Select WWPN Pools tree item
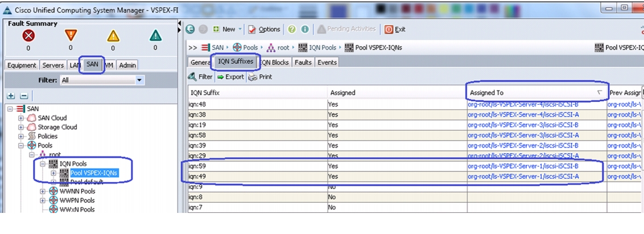 pyautogui.click(x=77, y=200)
